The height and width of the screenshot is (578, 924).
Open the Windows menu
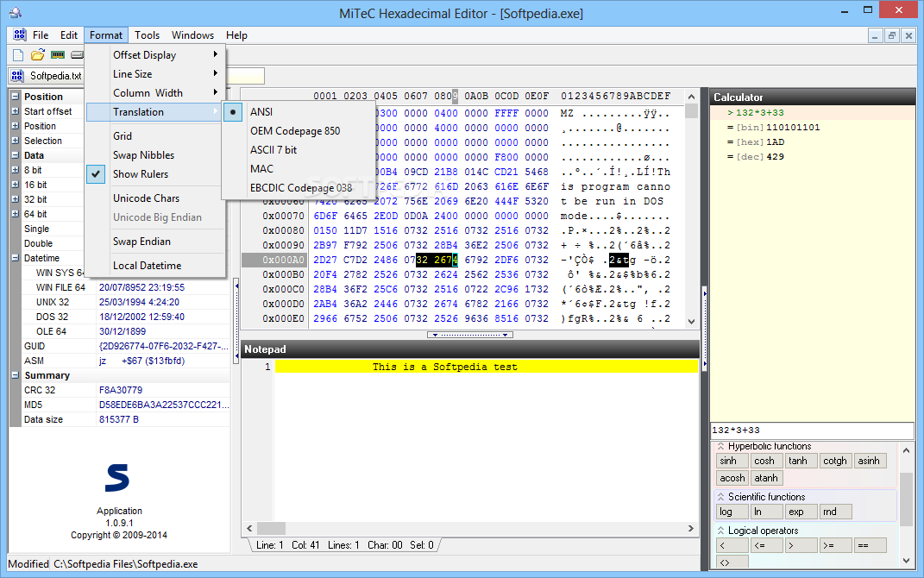[x=192, y=35]
